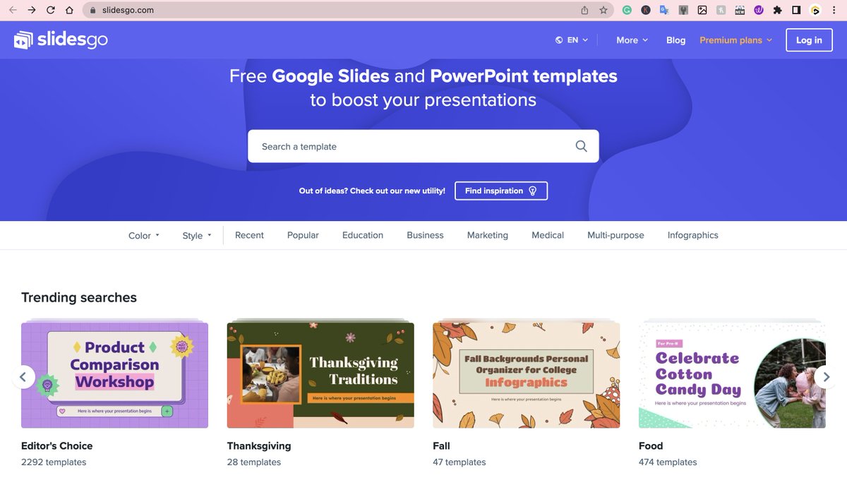The image size is (847, 504).
Task: Click the '28 templates' text
Action: [254, 462]
